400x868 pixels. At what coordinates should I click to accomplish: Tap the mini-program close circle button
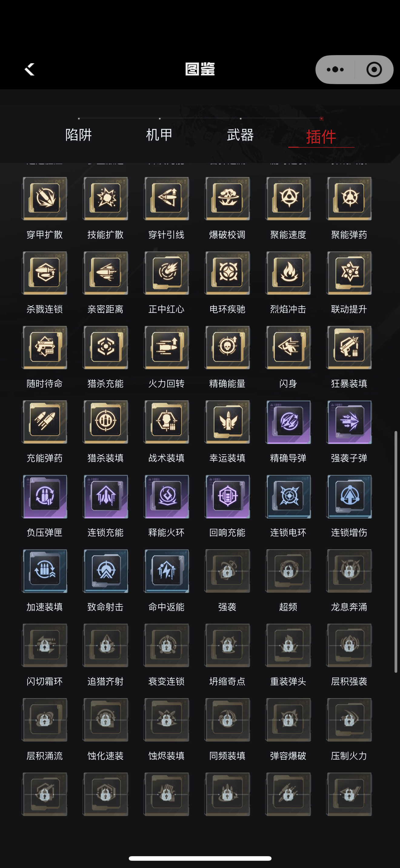pyautogui.click(x=374, y=69)
